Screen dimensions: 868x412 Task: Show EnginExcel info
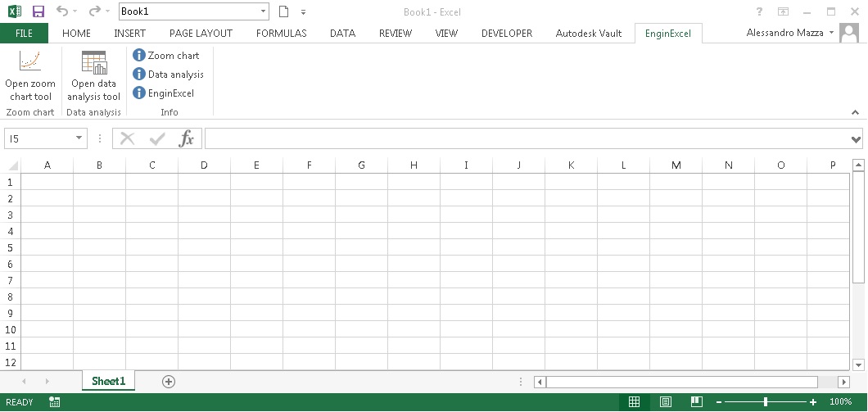(x=163, y=93)
